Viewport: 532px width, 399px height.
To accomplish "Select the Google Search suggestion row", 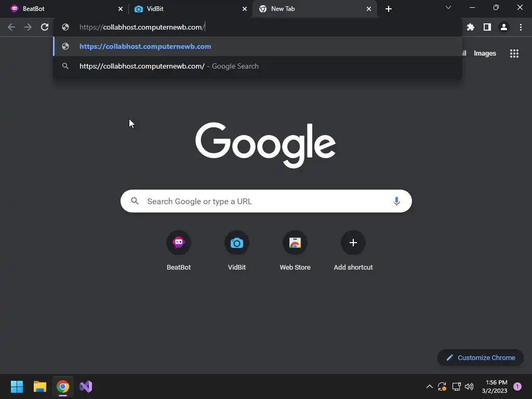I will tap(258, 66).
